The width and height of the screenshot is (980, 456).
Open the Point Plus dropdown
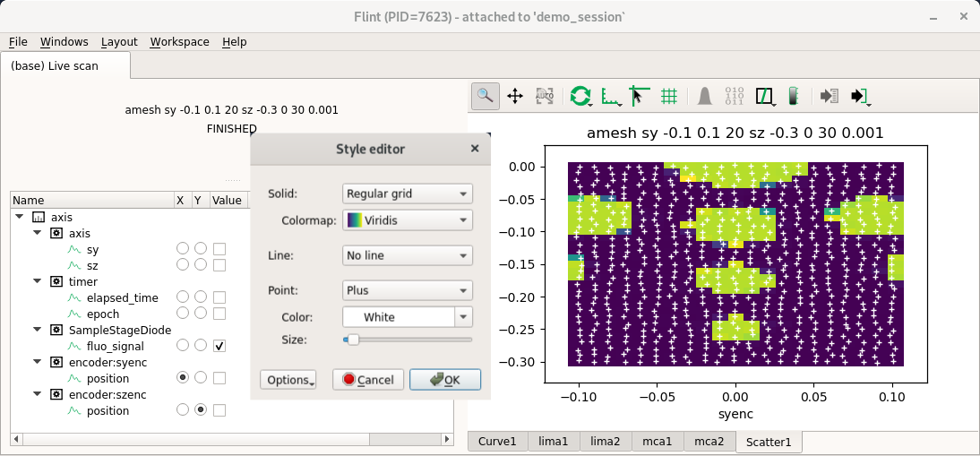tap(408, 290)
